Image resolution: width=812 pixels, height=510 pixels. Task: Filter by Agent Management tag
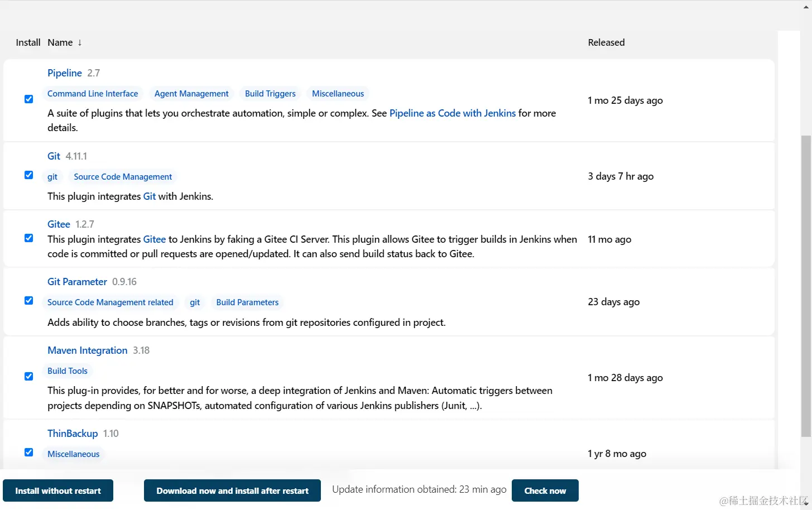pyautogui.click(x=191, y=94)
